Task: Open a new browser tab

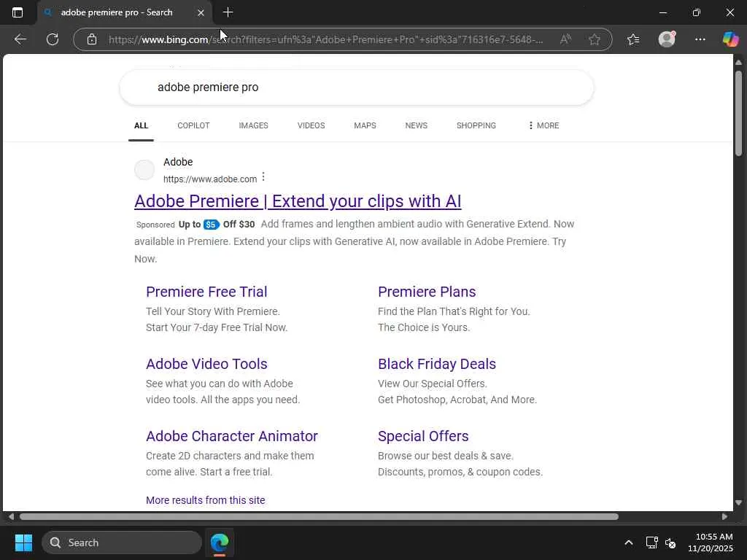Action: pyautogui.click(x=228, y=12)
